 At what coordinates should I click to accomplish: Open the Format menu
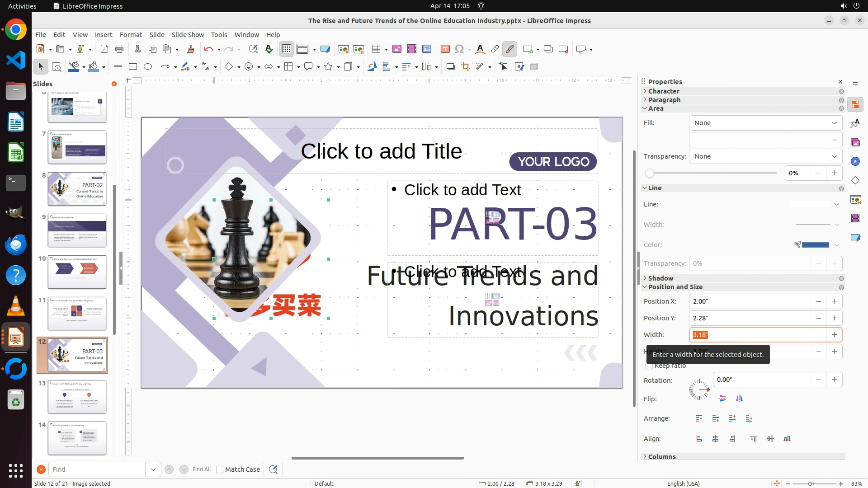point(131,35)
